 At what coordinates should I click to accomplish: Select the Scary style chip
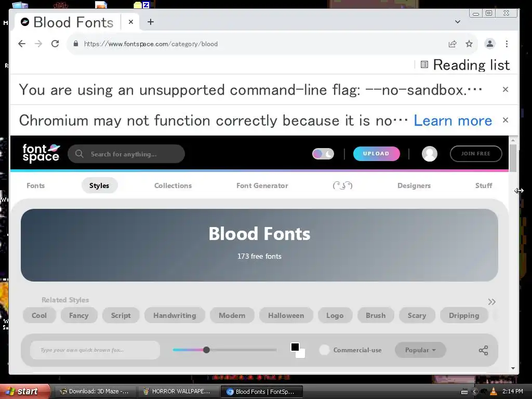pyautogui.click(x=417, y=315)
